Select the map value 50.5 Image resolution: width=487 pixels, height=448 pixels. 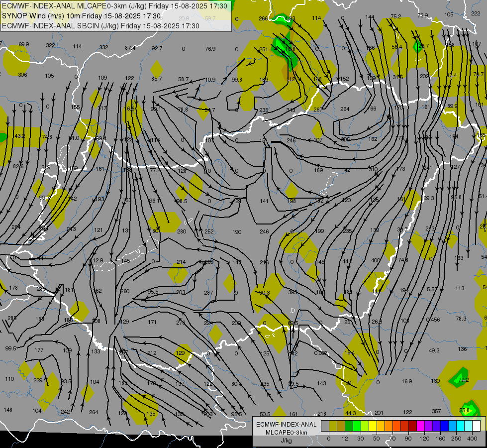pyautogui.click(x=265, y=414)
